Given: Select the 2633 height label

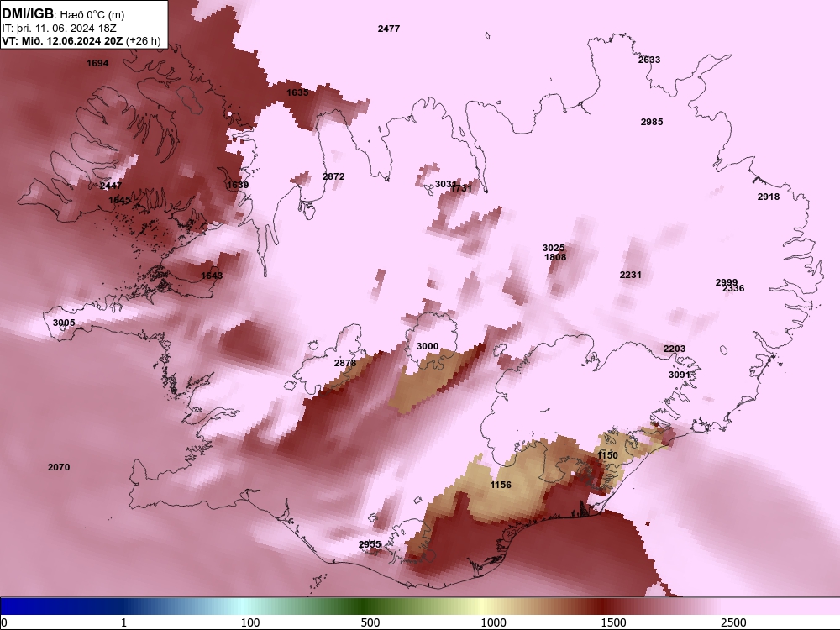Looking at the screenshot, I should coord(649,60).
